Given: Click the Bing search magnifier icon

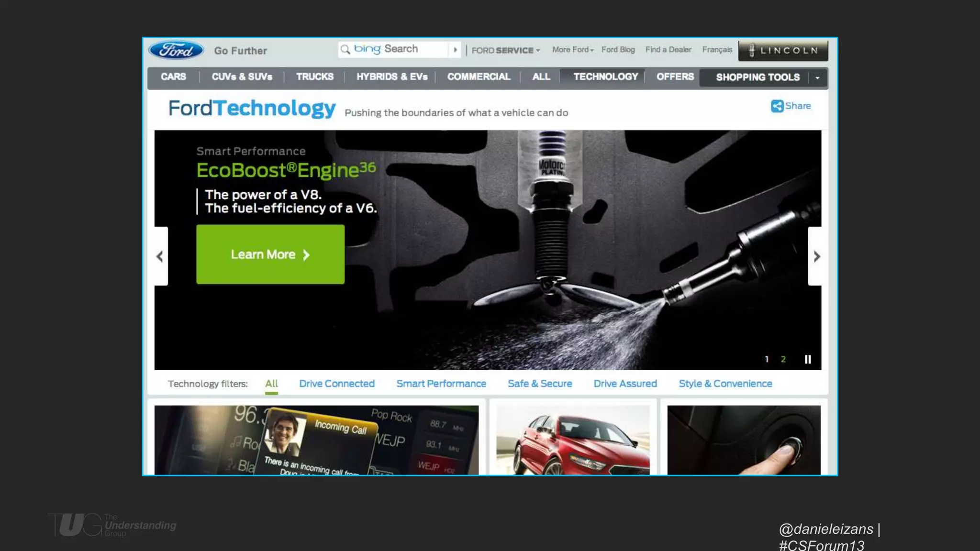Looking at the screenshot, I should point(345,49).
